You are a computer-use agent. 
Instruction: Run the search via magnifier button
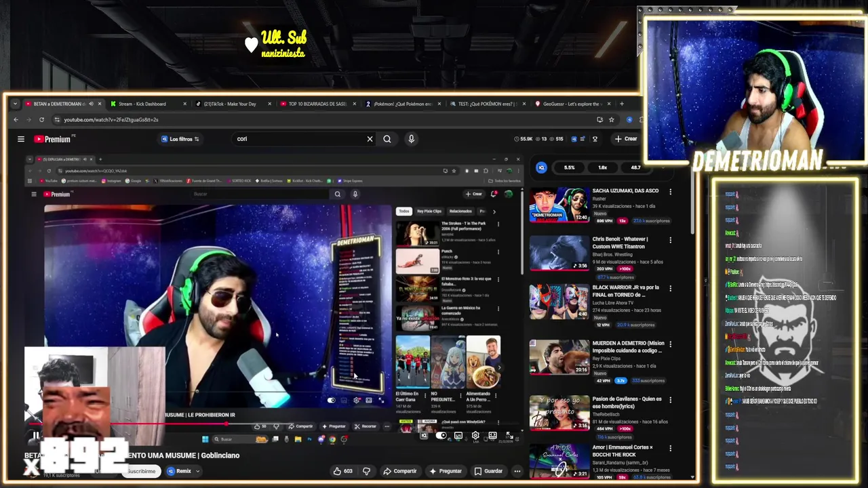(387, 139)
